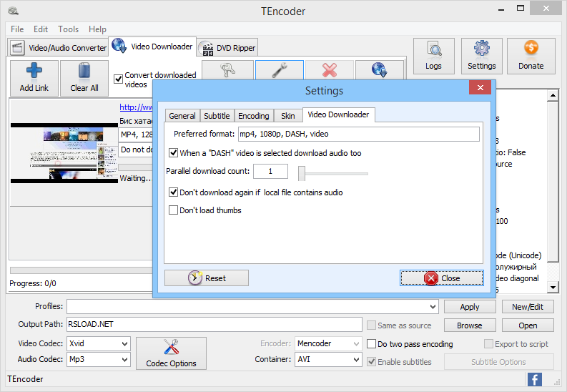Open the Preferred format dropdown

359,134
